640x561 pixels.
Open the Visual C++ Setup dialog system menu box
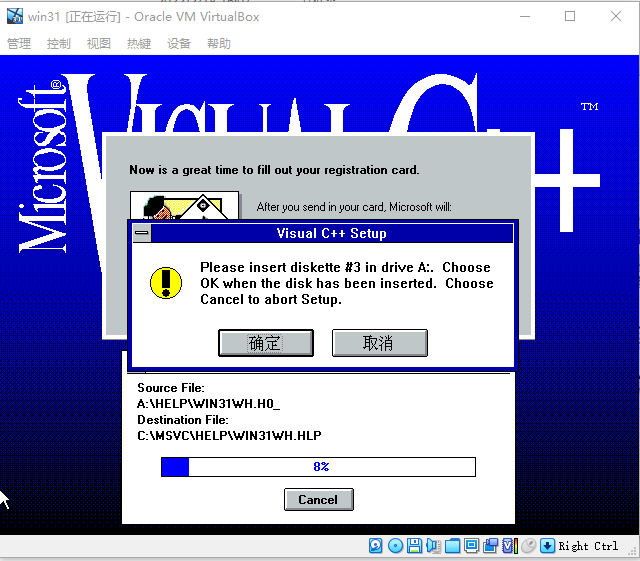142,233
